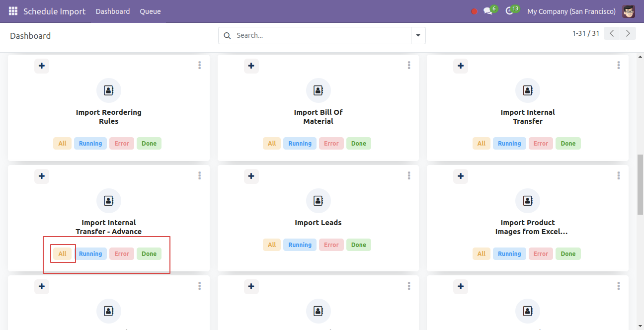Click the Import Reordering Rules title
644x330 pixels.
click(109, 117)
